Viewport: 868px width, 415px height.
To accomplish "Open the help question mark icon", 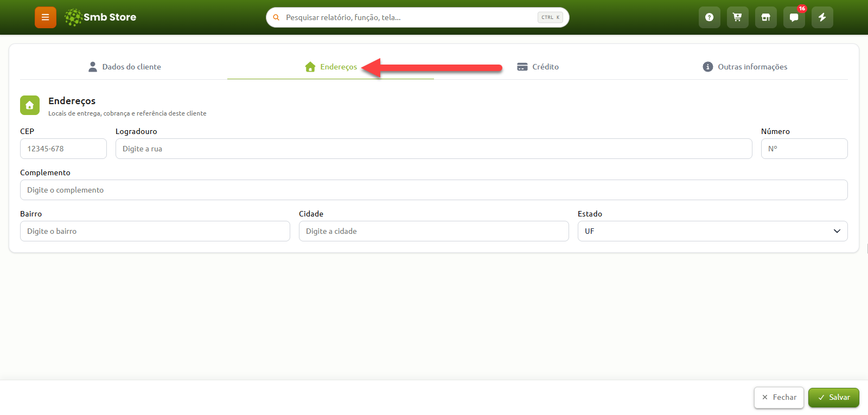I will pyautogui.click(x=709, y=17).
